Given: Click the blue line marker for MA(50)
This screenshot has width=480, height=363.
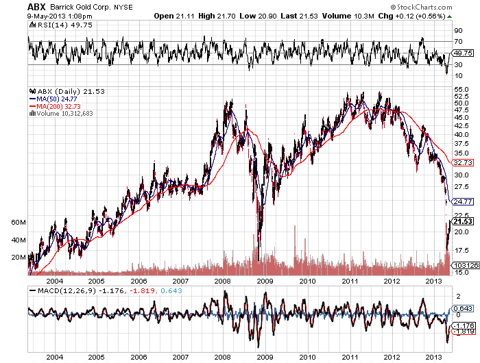Looking at the screenshot, I should [x=33, y=99].
